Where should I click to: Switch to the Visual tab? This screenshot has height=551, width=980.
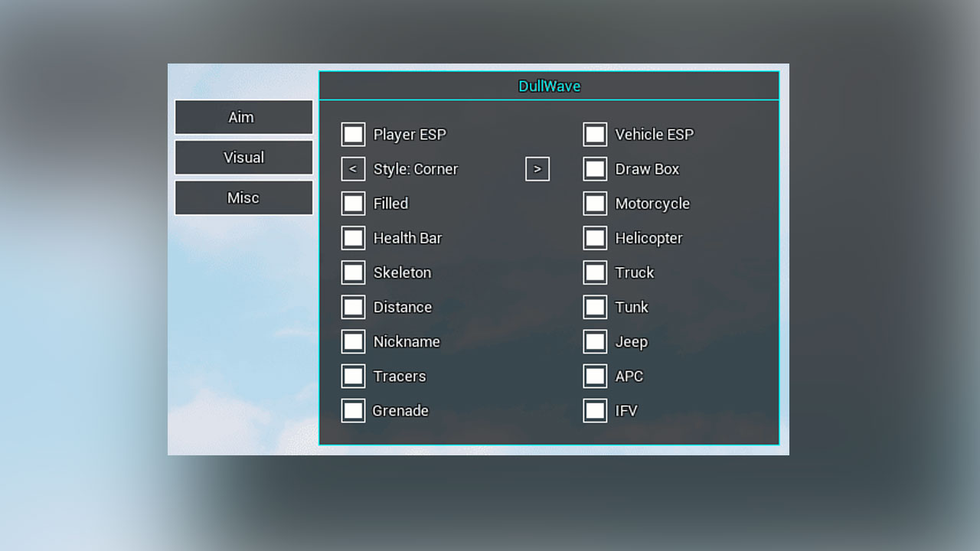(243, 158)
